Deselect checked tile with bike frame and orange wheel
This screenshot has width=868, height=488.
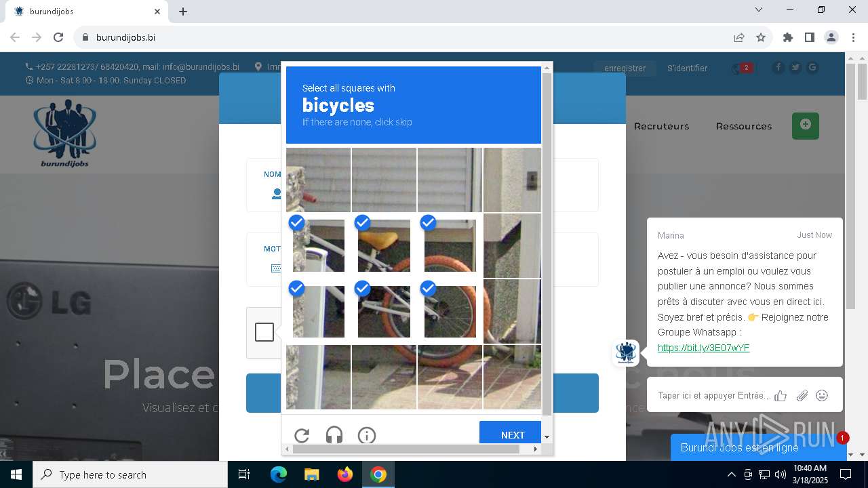point(384,311)
